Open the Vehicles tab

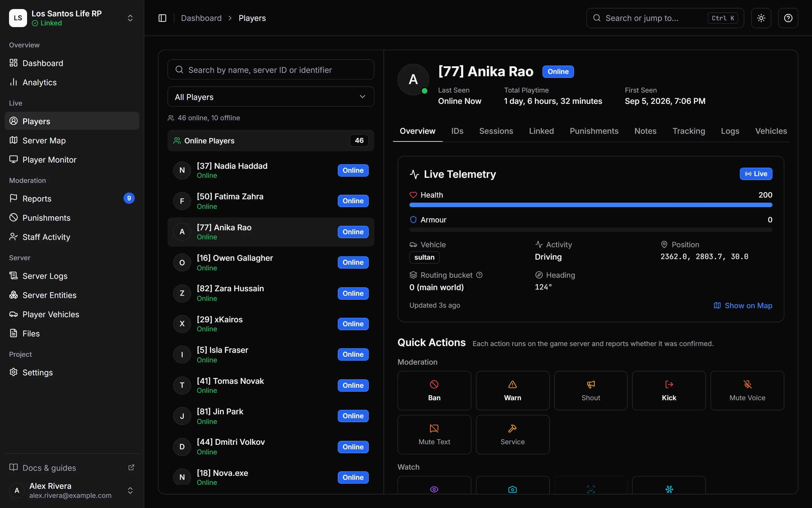pyautogui.click(x=771, y=131)
